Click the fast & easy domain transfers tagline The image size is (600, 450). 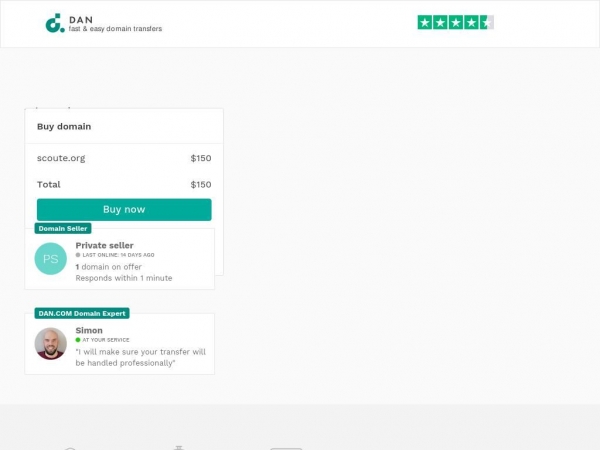(116, 29)
